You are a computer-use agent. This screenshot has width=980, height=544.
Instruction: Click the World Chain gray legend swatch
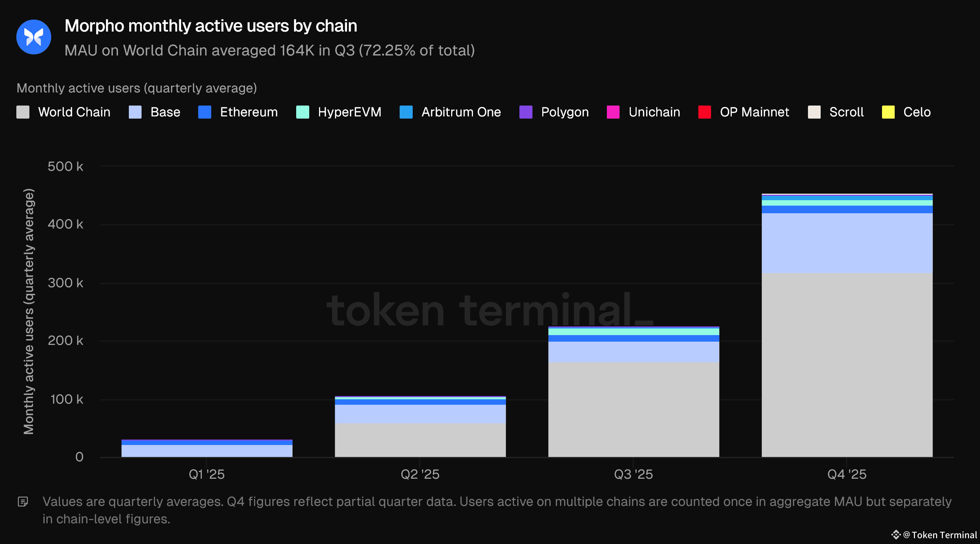point(23,112)
